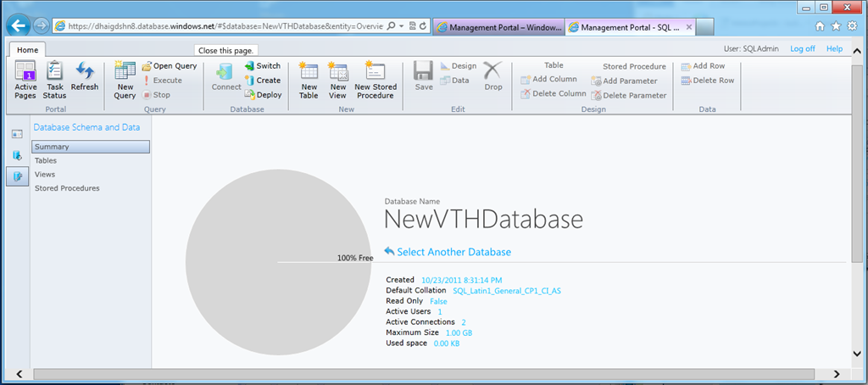Click the browser Forward button
This screenshot has width=868, height=385.
coord(41,25)
